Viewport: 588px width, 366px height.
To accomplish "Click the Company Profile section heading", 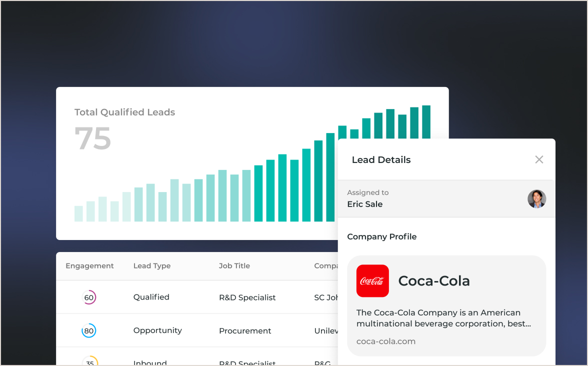I will [x=381, y=236].
